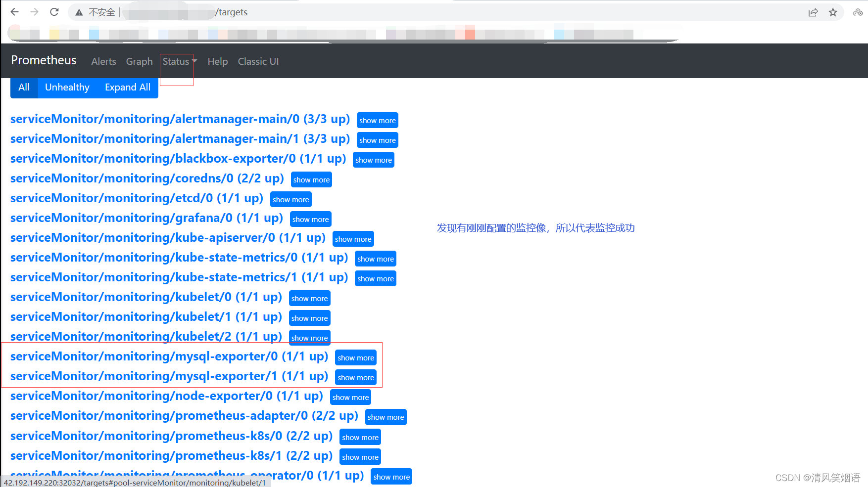Open prometheus-adapter/0 target pool link

pos(184,416)
